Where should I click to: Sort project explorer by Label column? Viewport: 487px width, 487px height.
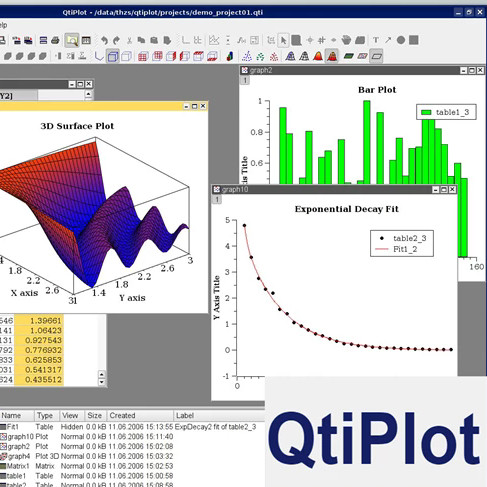pyautogui.click(x=219, y=416)
